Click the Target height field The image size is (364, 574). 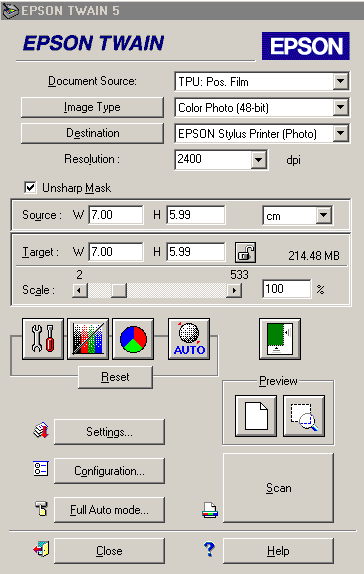(196, 252)
